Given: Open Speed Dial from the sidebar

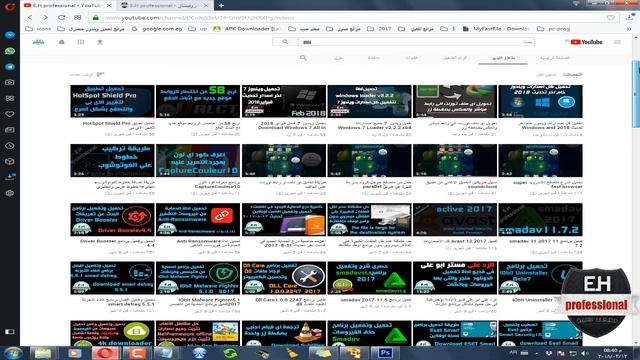Looking at the screenshot, I should [9, 98].
